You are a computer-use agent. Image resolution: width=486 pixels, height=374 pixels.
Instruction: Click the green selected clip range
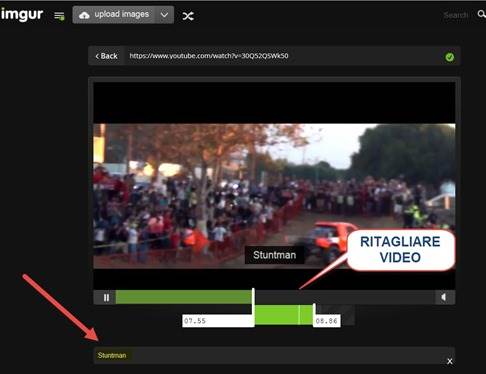pos(283,315)
